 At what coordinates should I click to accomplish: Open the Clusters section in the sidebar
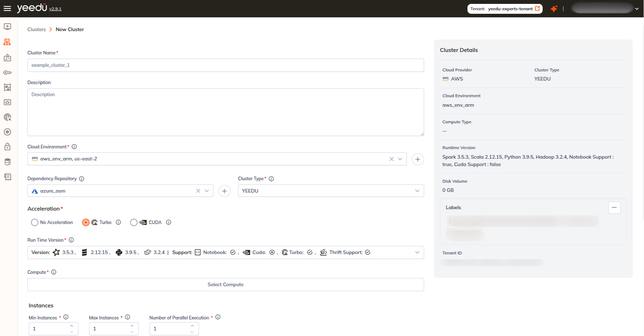7,42
